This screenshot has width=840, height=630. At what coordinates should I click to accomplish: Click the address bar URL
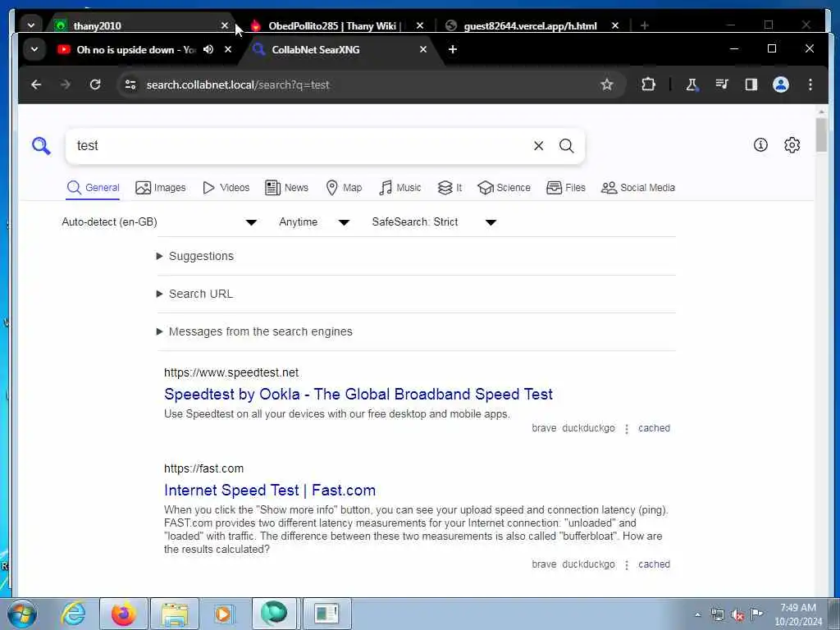coord(238,84)
